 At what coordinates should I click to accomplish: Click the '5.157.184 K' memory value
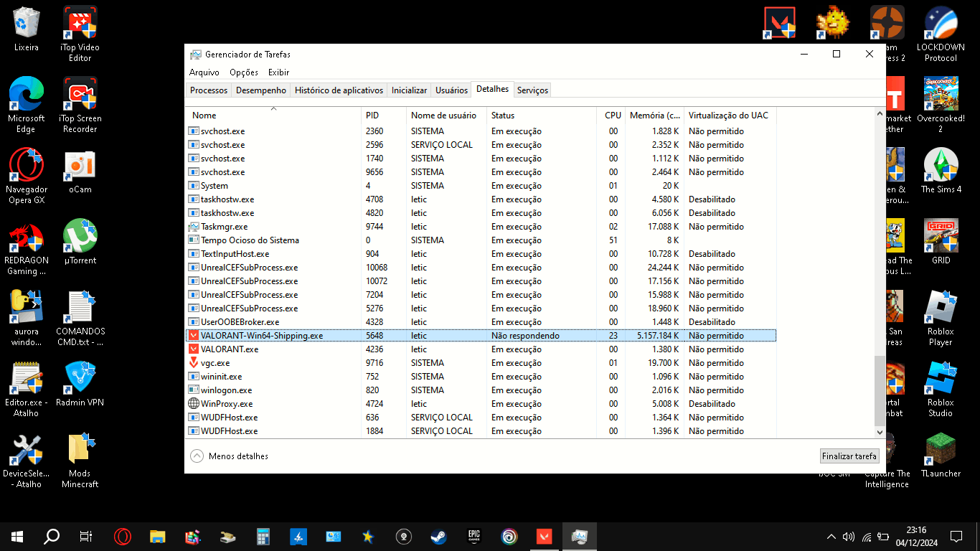[x=657, y=335]
